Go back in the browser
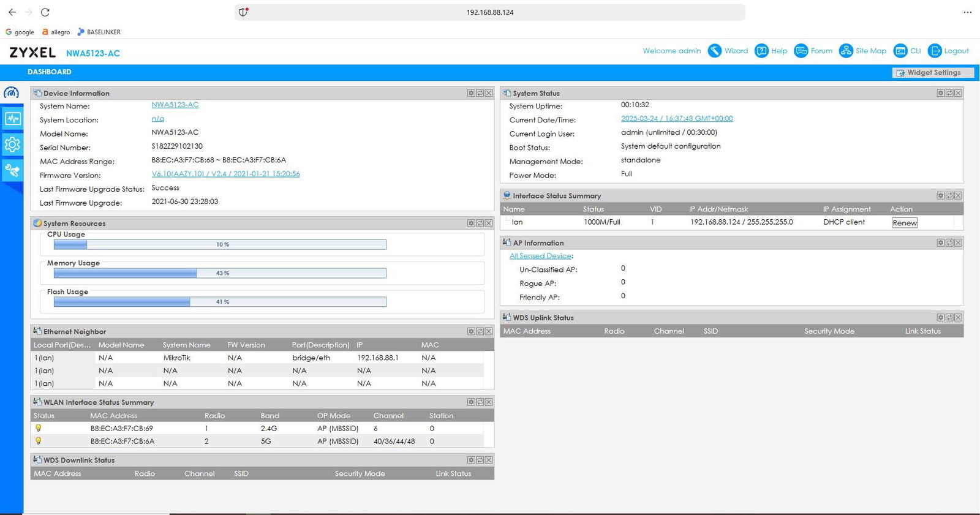 [12, 12]
